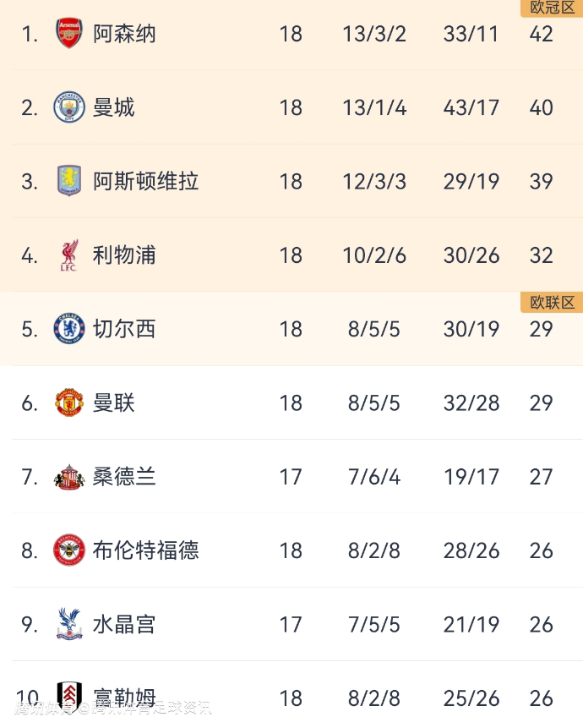
Task: Click the Fulham club crest icon
Action: (x=69, y=695)
